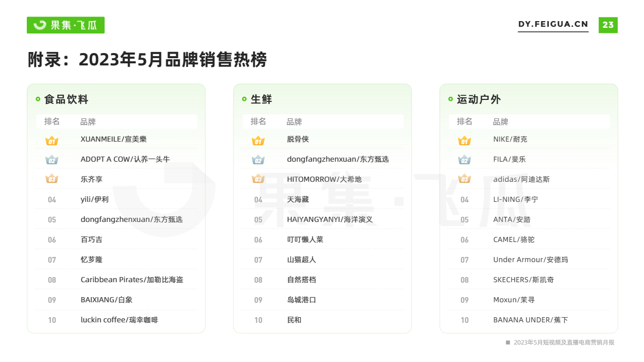Click the bronze crown 03 in 运动户外
Image resolution: width=644 pixels, height=362 pixels.
[x=465, y=180]
